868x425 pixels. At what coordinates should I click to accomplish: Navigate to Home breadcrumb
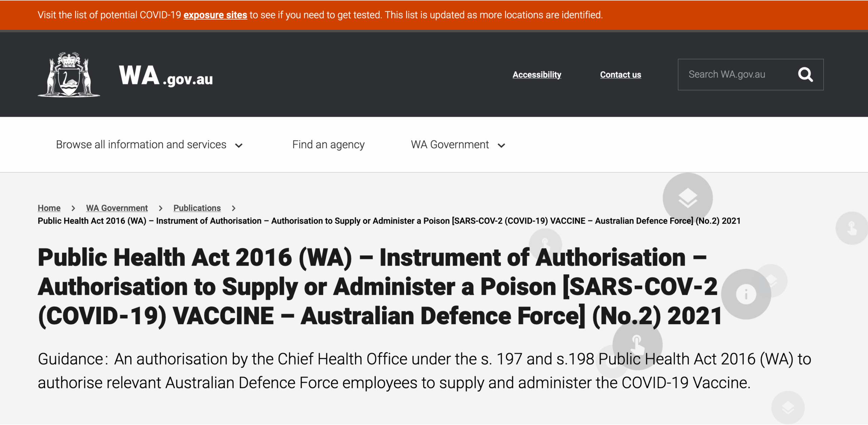[x=49, y=208]
